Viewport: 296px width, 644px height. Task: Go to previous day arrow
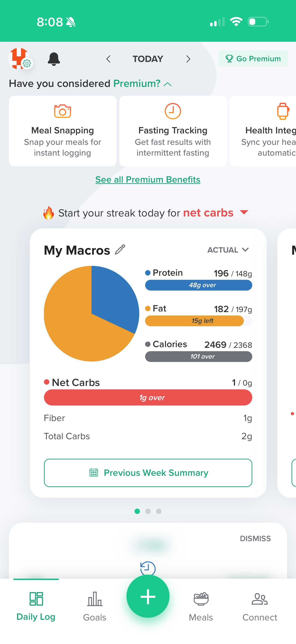click(108, 59)
